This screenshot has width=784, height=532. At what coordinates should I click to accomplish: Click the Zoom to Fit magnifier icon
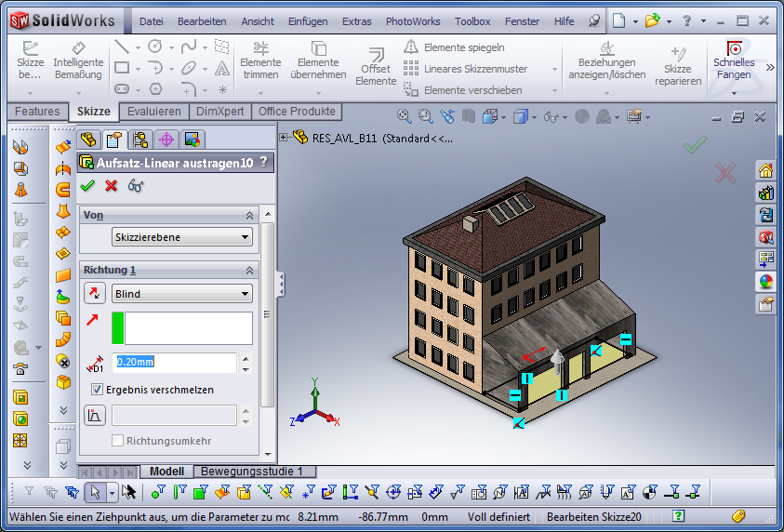tap(405, 116)
